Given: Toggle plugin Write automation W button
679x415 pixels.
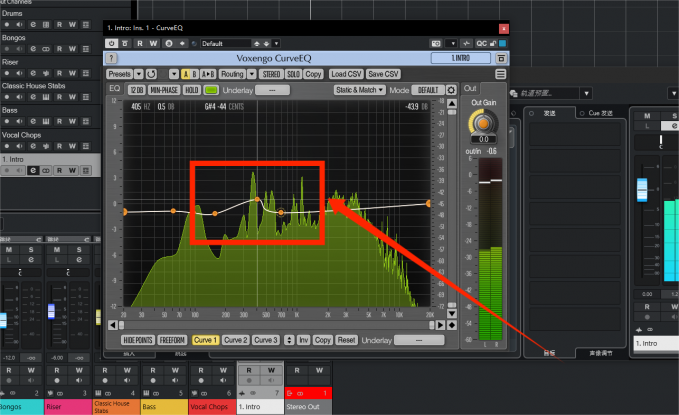Looking at the screenshot, I should [x=153, y=43].
